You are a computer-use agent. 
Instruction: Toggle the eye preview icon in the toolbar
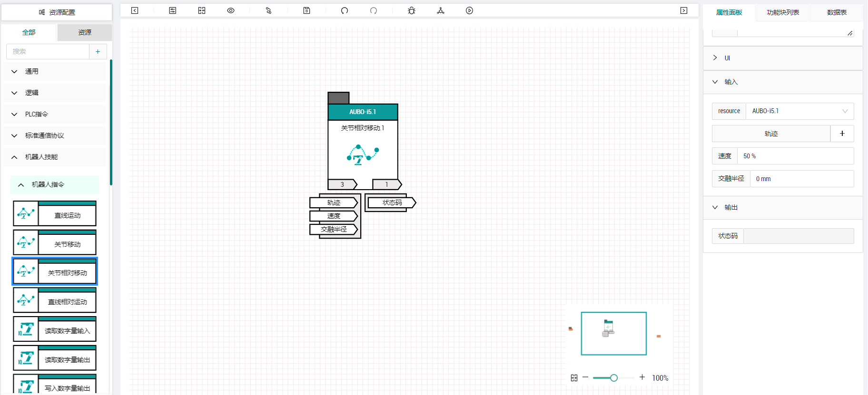(x=231, y=10)
